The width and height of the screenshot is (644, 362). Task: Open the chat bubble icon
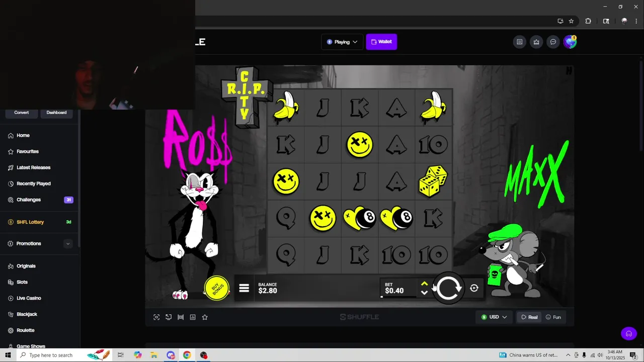[x=553, y=42]
